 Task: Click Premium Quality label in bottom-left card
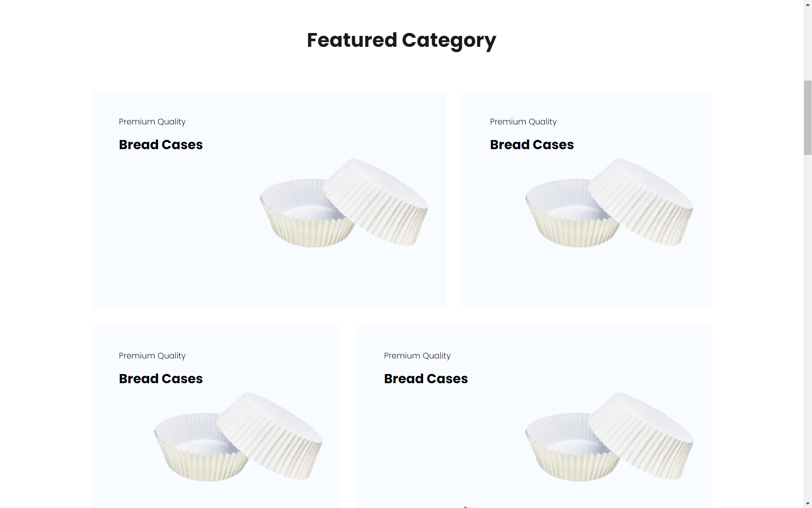(x=152, y=356)
